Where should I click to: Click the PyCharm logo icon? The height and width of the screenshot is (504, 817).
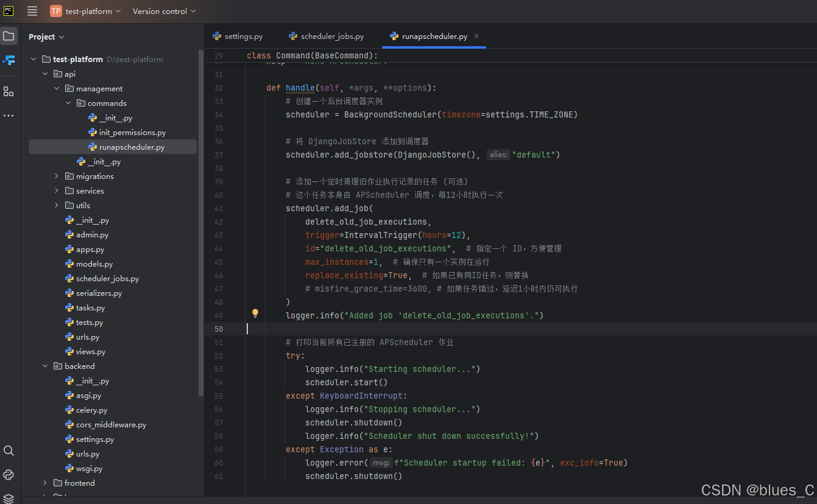click(x=9, y=11)
